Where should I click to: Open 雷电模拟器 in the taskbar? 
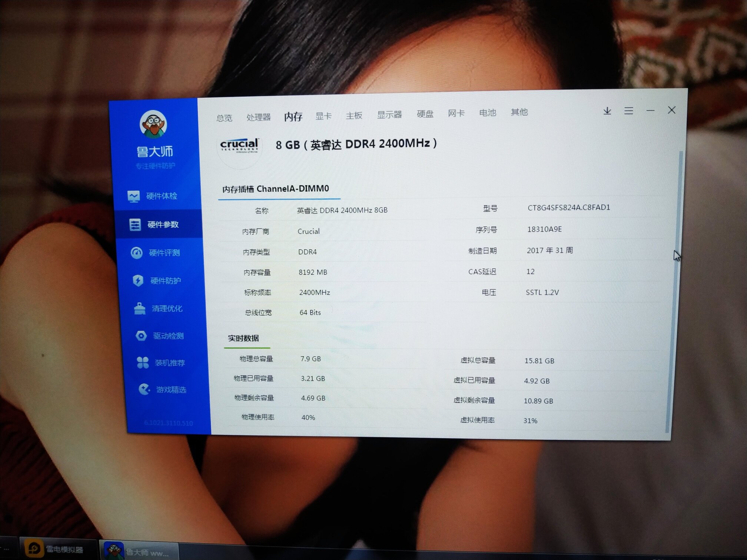pos(56,549)
